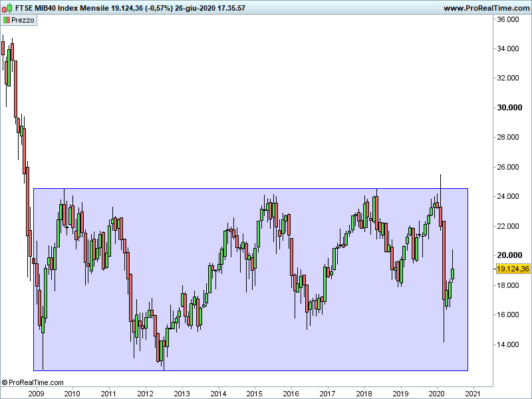Image resolution: width=532 pixels, height=399 pixels.
Task: Click the 2018 year label on time axis
Action: point(364,394)
